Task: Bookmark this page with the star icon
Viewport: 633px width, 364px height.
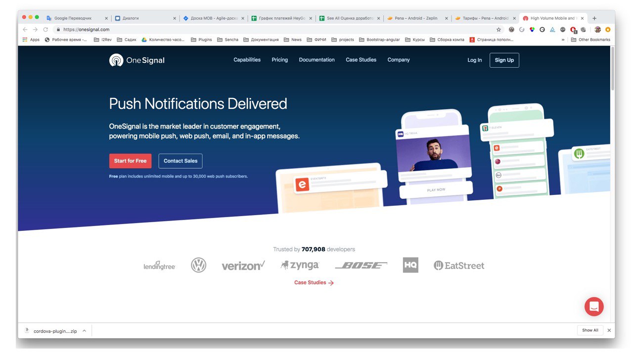Action: [498, 30]
